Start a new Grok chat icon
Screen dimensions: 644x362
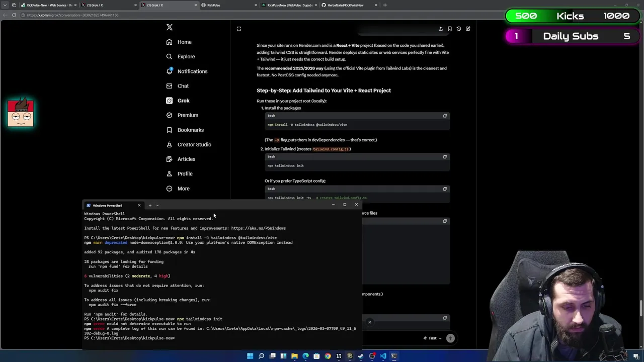(468, 29)
